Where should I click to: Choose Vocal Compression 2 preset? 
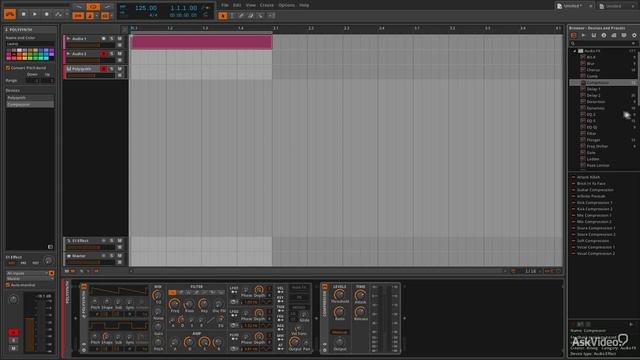click(596, 253)
